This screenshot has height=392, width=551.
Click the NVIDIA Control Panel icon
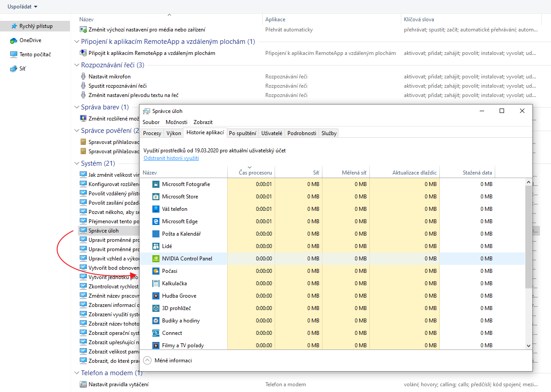pos(155,259)
